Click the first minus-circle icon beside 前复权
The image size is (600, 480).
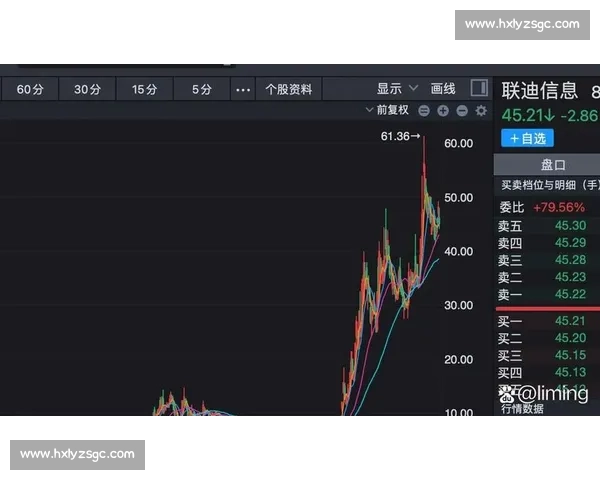[x=424, y=111]
